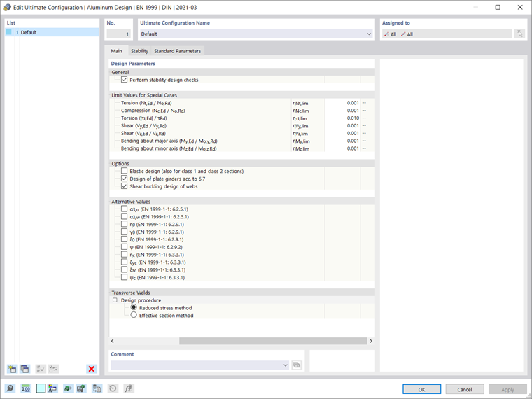The width and height of the screenshot is (532, 399).
Task: Open the formula fx icon
Action: [129, 388]
